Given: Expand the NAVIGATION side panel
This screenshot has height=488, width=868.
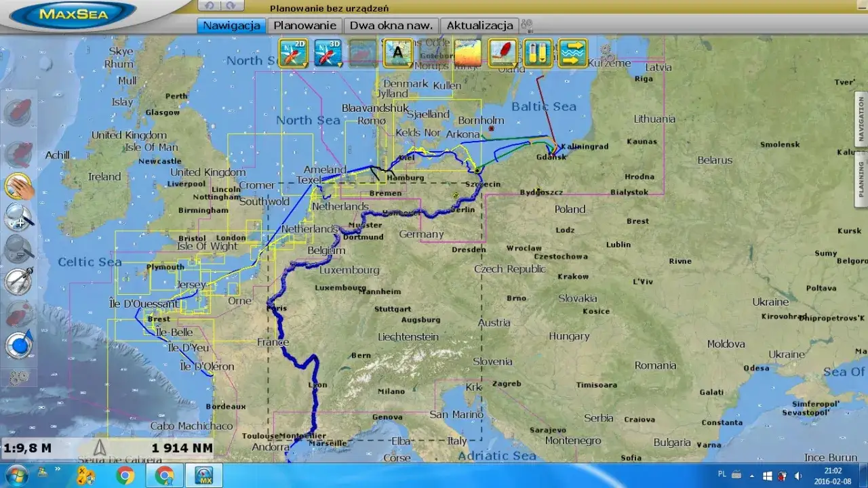Looking at the screenshot, I should point(861,119).
